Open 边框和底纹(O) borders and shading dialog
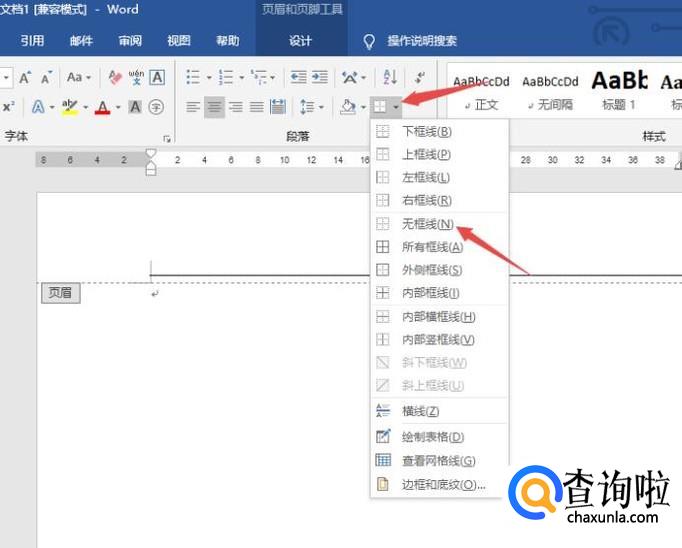 [439, 485]
